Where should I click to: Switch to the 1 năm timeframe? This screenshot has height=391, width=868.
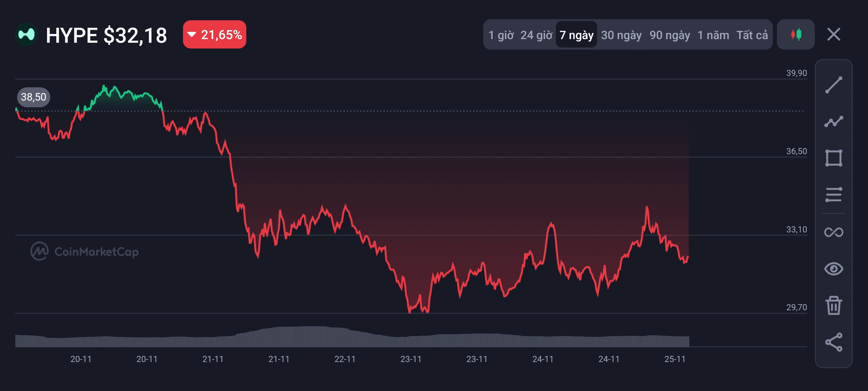[x=713, y=35]
